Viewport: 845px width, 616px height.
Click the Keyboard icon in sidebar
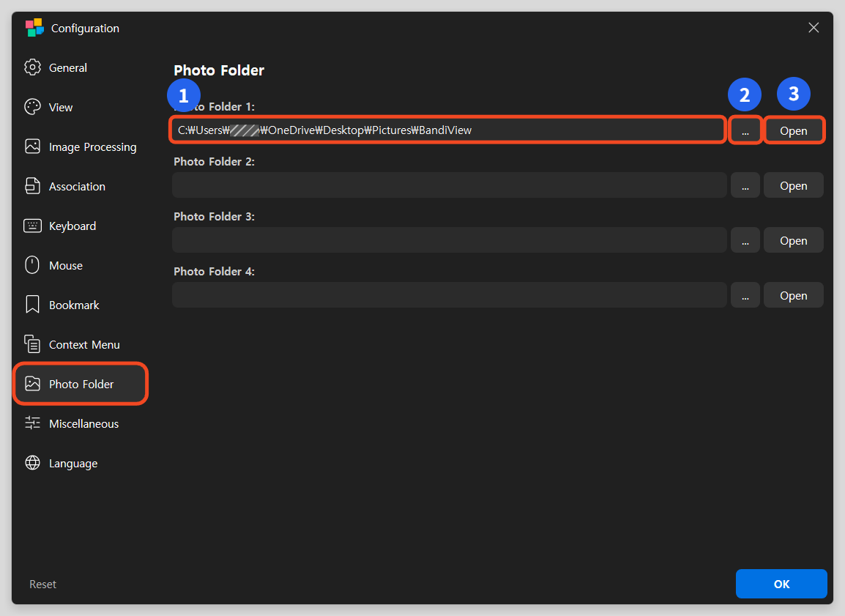[x=32, y=226]
